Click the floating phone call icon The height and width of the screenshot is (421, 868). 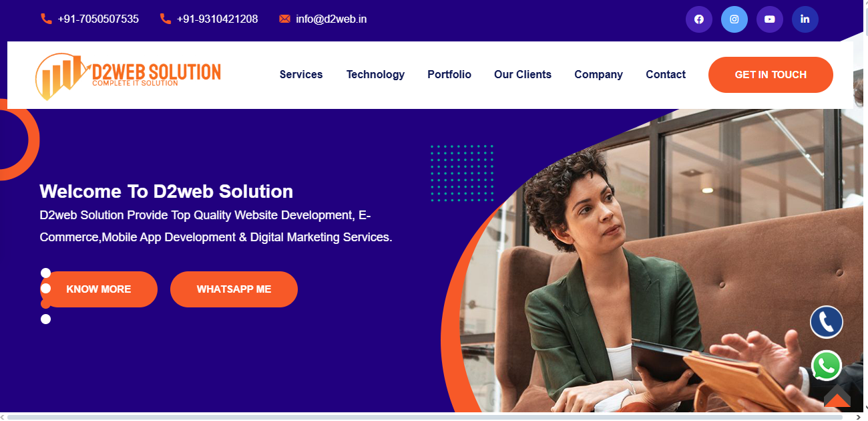point(827,322)
